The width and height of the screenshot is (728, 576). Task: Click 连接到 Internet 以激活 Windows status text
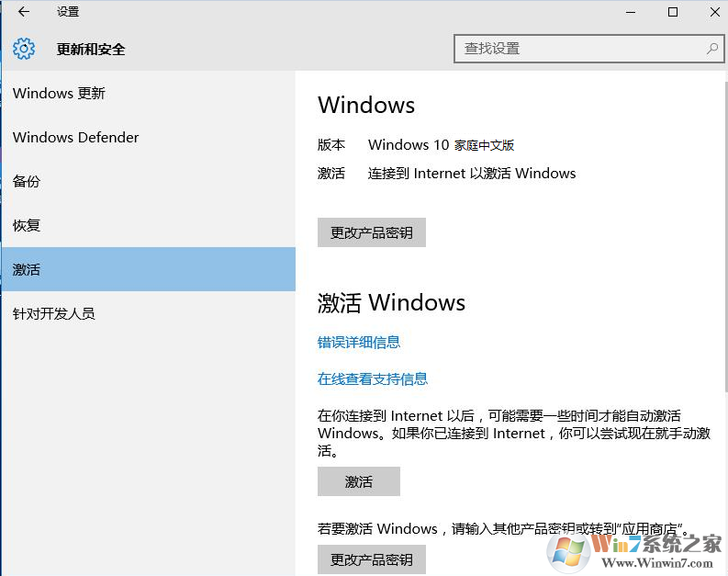(472, 174)
